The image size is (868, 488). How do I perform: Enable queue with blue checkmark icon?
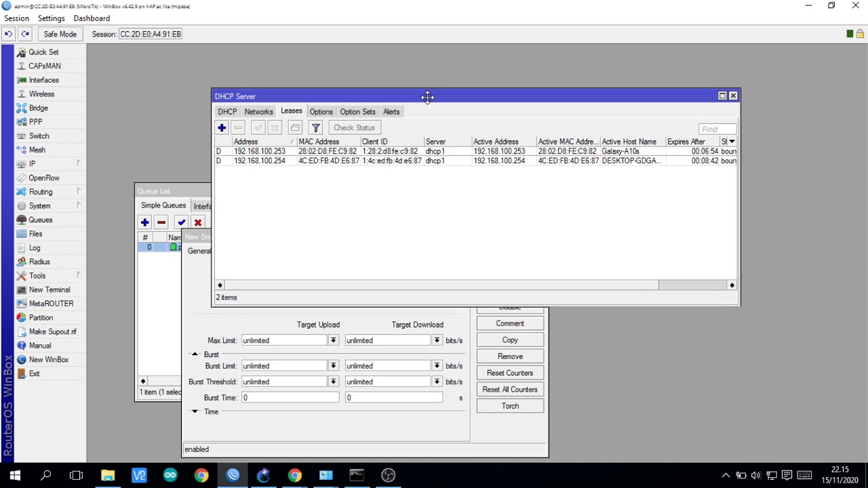(181, 222)
